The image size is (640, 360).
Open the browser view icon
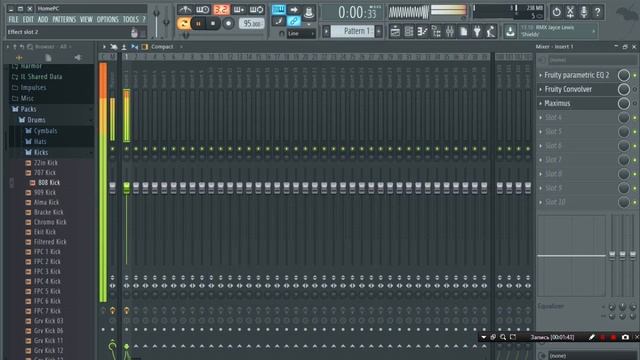pos(436,31)
